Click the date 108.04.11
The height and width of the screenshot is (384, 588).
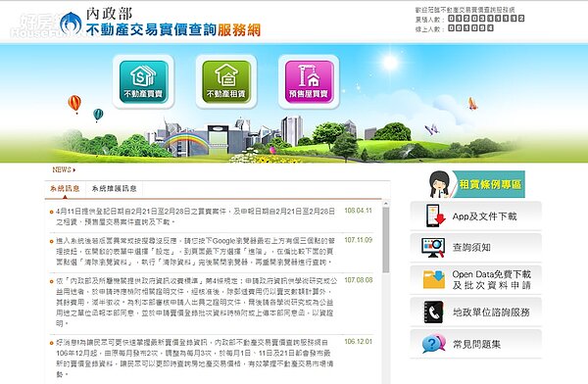click(x=358, y=211)
